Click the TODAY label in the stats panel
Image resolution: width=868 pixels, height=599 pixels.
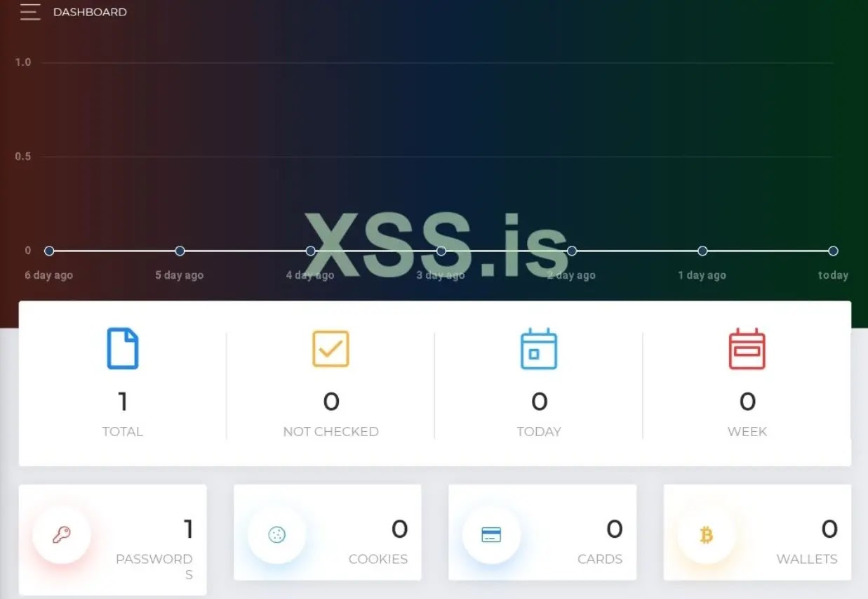pos(539,432)
